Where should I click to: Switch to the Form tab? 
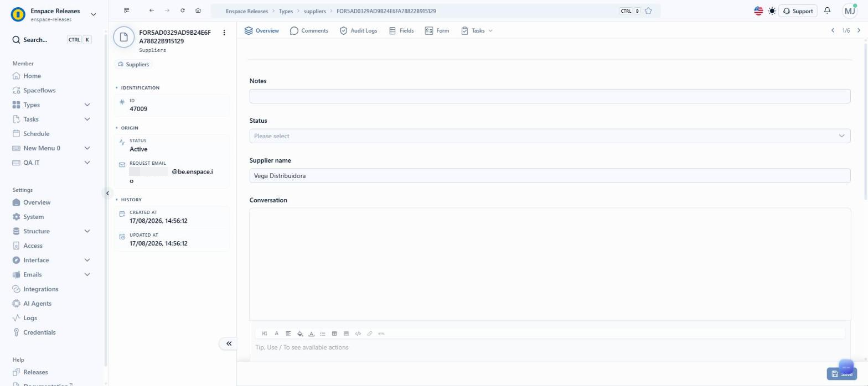[x=437, y=30]
